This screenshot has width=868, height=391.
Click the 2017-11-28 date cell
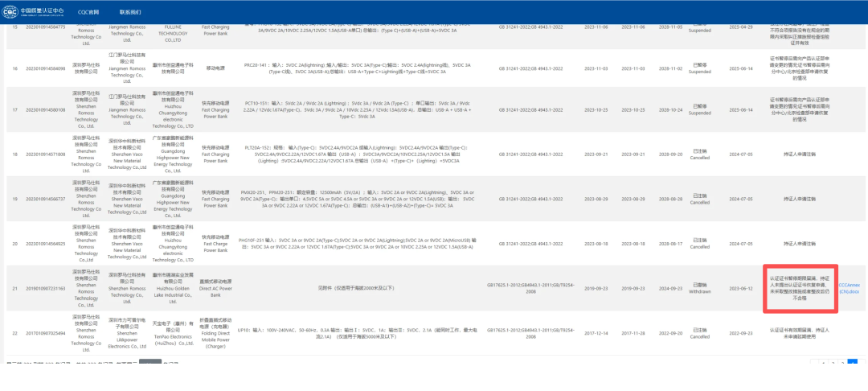[x=633, y=333]
